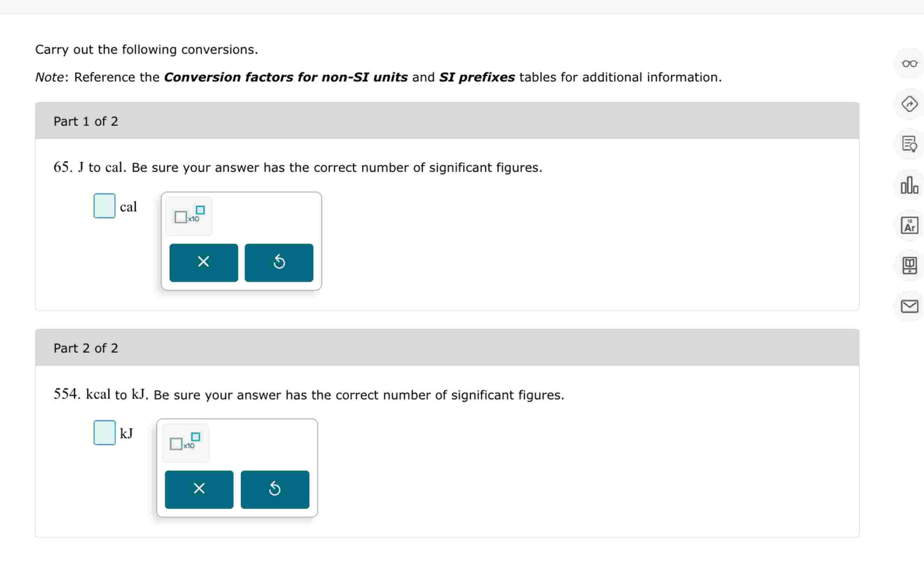Click the x10 base box in Part 1 palette

[x=180, y=217]
